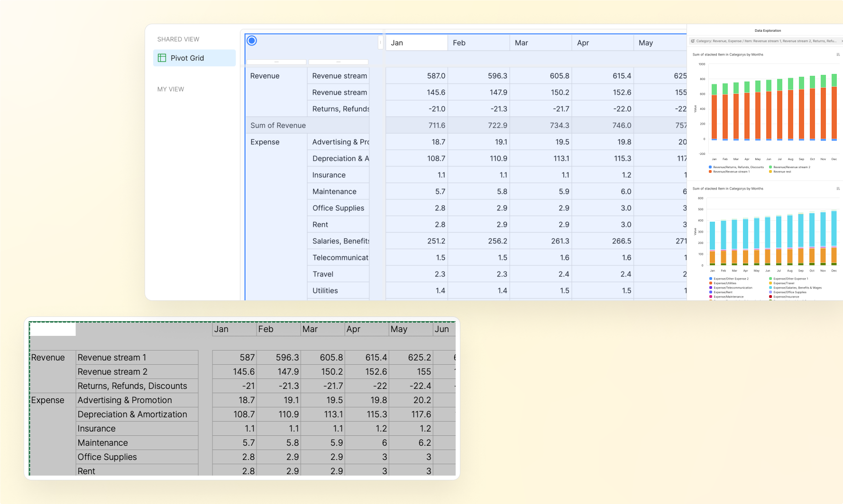Click the yellow Revenue rest legend swatch
The width and height of the screenshot is (843, 504).
[x=770, y=171]
